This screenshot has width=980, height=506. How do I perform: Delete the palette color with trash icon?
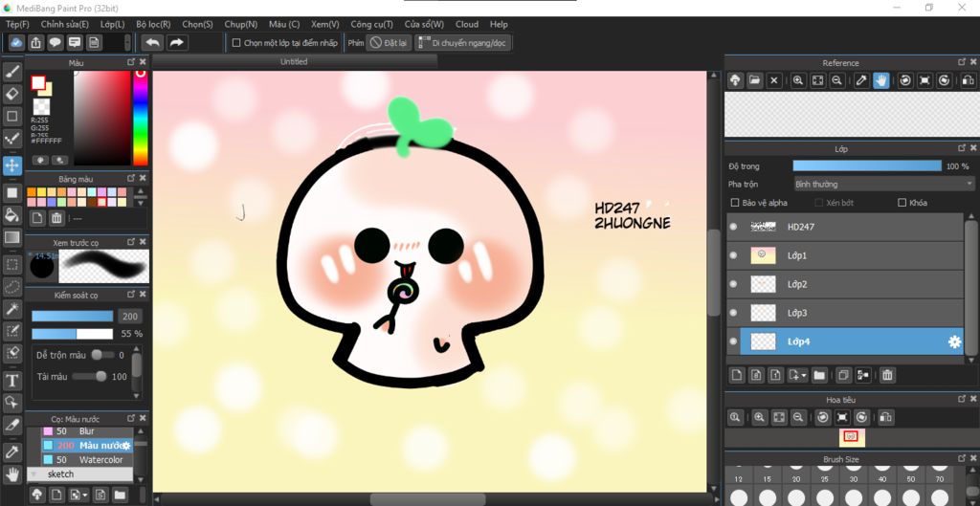click(56, 217)
